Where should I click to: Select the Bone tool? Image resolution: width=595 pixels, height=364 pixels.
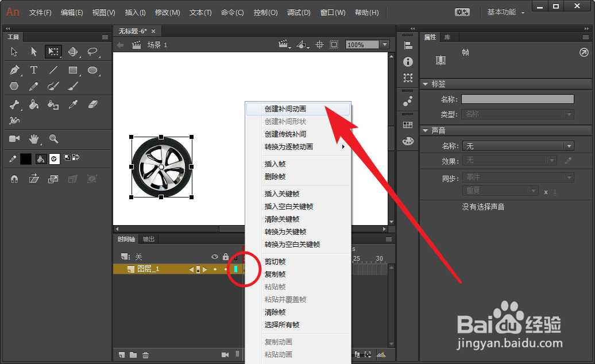pyautogui.click(x=14, y=104)
